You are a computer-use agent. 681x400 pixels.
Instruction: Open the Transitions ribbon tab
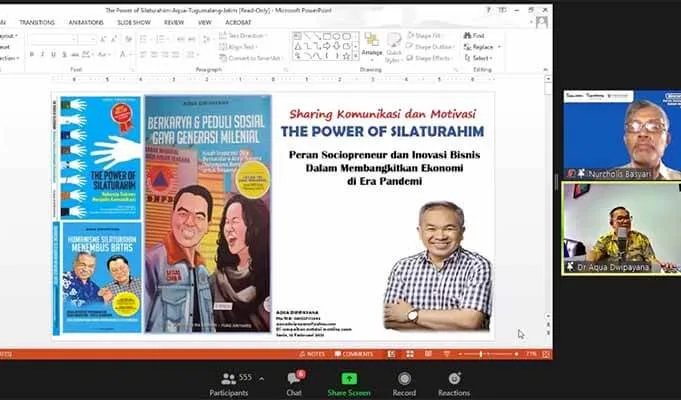click(x=36, y=22)
